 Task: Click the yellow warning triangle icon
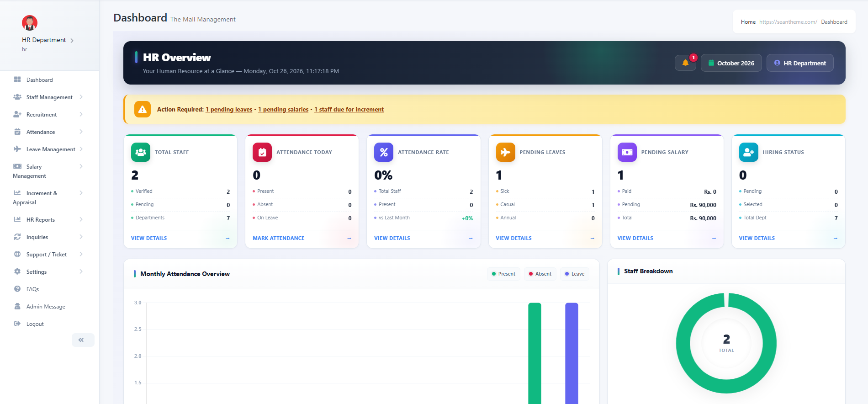point(143,109)
